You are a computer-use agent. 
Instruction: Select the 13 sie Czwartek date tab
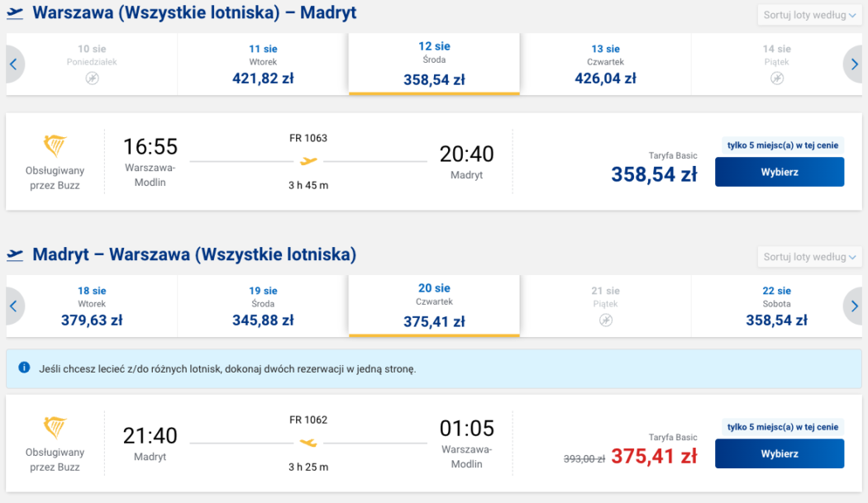[x=605, y=64]
